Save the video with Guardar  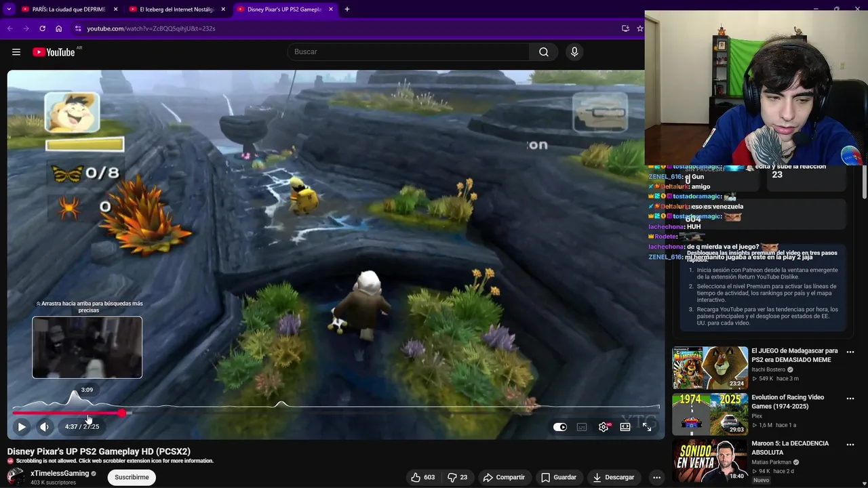click(558, 477)
